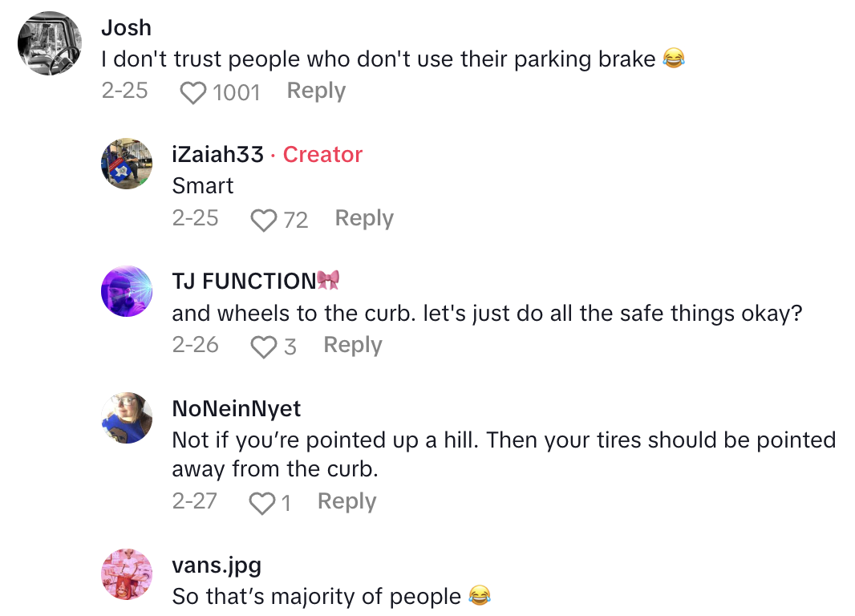Reply to Josh's comment
Image resolution: width=855 pixels, height=616 pixels.
(316, 91)
